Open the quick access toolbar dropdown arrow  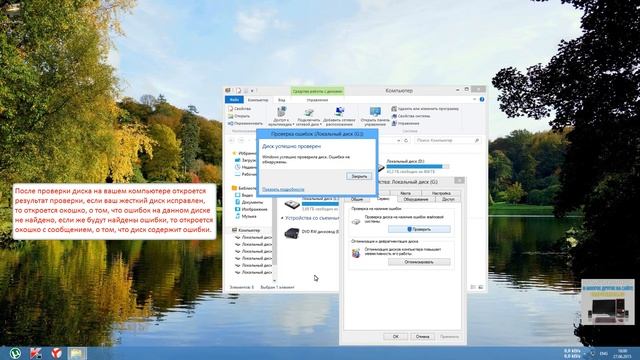[253, 90]
